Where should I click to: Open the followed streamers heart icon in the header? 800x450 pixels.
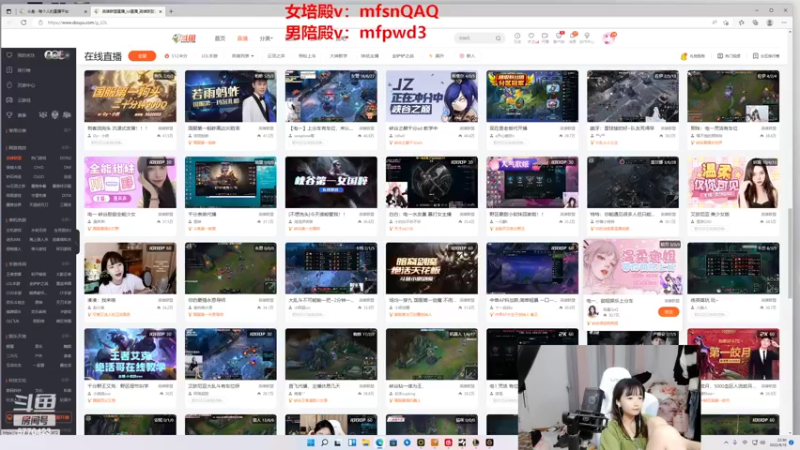531,37
